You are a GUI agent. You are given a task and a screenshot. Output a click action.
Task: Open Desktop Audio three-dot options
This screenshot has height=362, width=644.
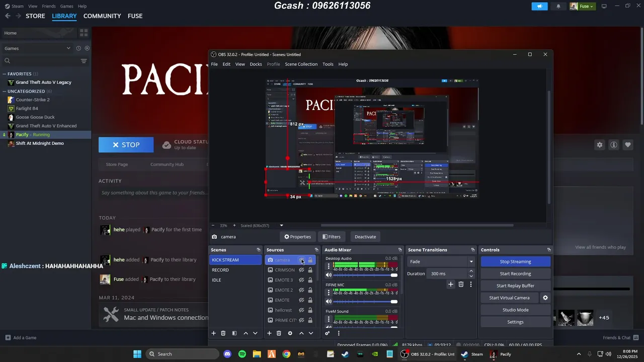click(x=329, y=266)
